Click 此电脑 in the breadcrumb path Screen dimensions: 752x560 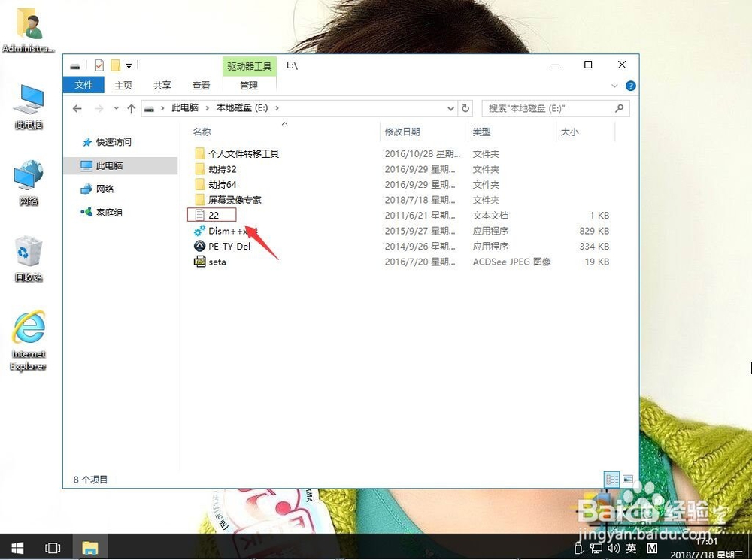click(185, 108)
